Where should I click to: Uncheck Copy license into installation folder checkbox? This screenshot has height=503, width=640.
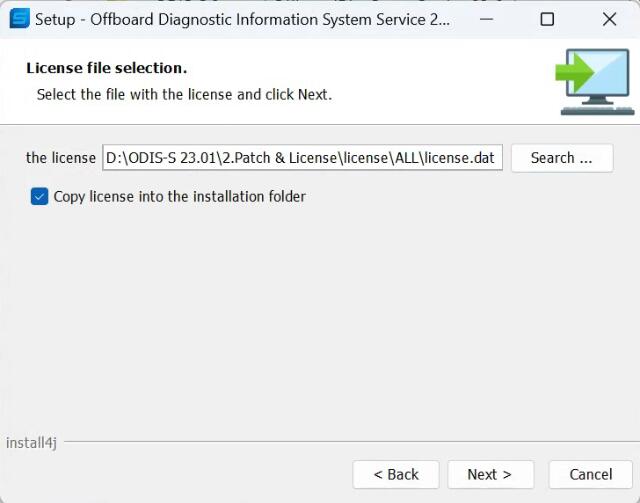pyautogui.click(x=40, y=196)
